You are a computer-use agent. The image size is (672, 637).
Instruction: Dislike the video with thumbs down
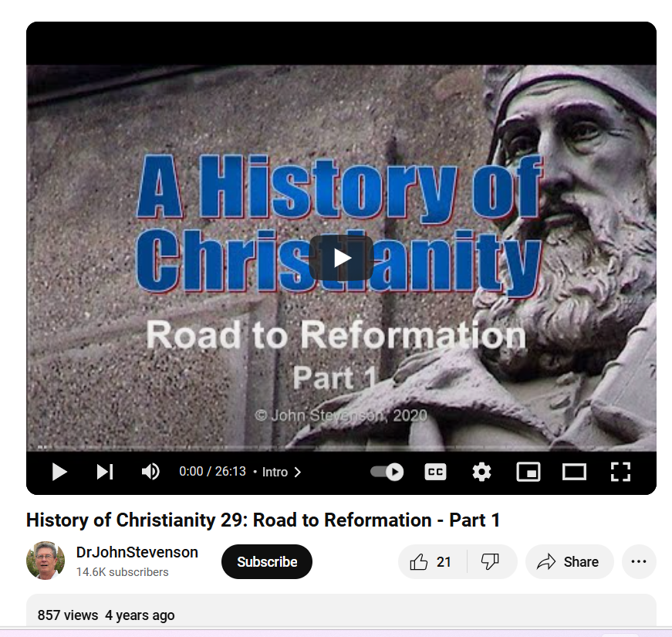(491, 562)
